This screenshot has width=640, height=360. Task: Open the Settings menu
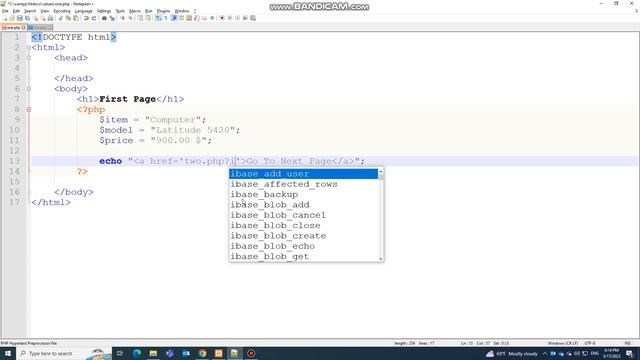point(104,11)
